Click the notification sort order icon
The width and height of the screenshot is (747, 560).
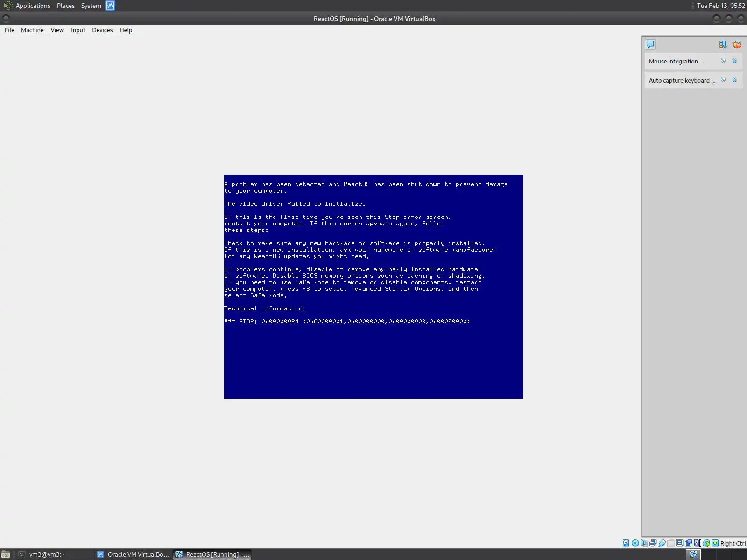click(723, 44)
